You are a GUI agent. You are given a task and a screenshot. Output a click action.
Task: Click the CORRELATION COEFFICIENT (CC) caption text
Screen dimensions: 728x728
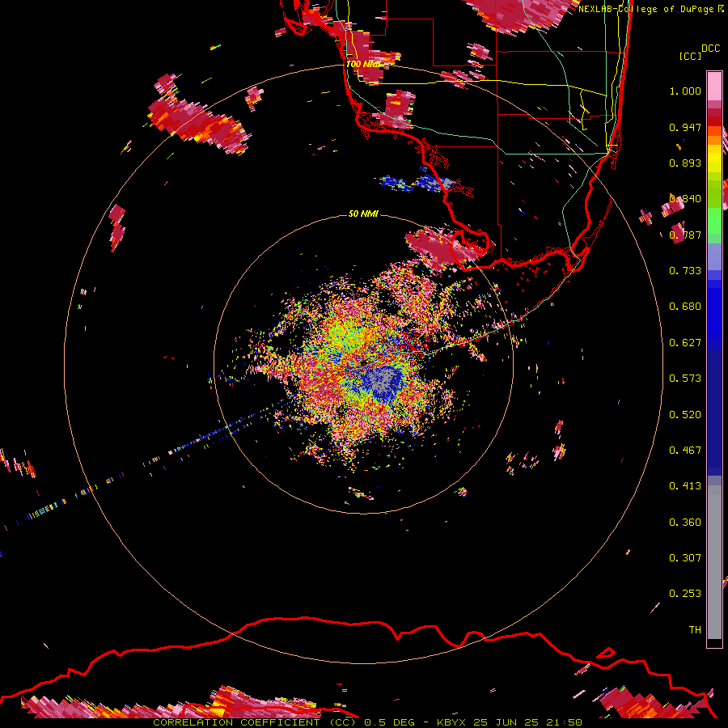[x=255, y=722]
